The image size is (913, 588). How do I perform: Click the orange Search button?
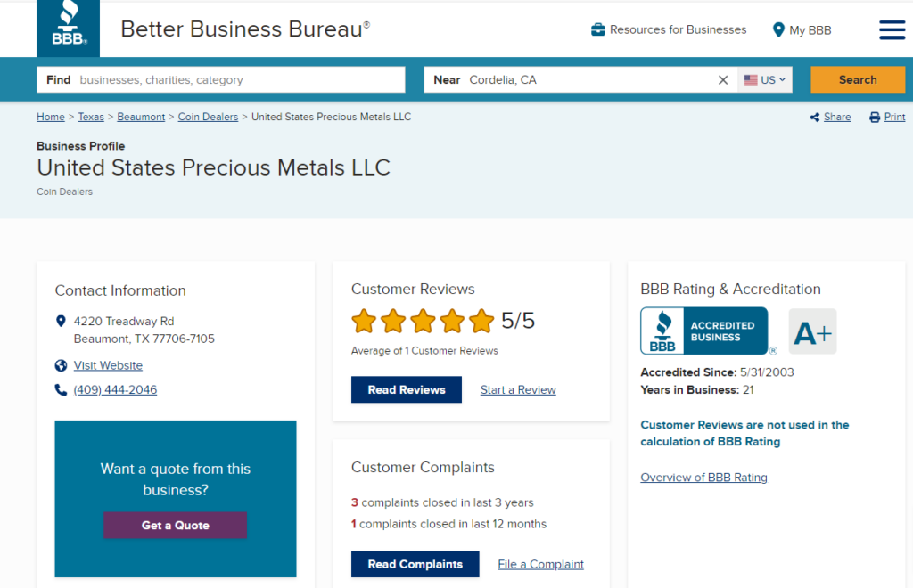click(858, 79)
